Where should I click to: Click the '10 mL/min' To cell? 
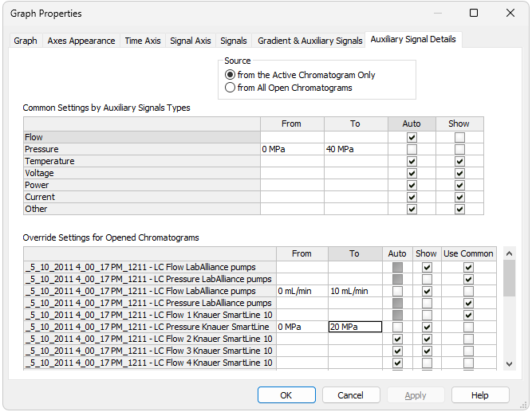(355, 291)
